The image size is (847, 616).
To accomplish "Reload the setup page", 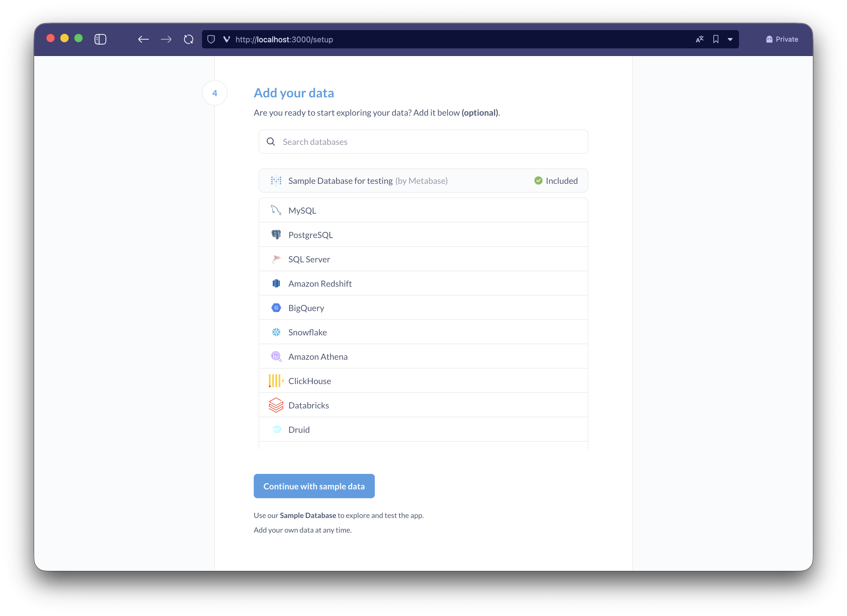I will (x=189, y=39).
